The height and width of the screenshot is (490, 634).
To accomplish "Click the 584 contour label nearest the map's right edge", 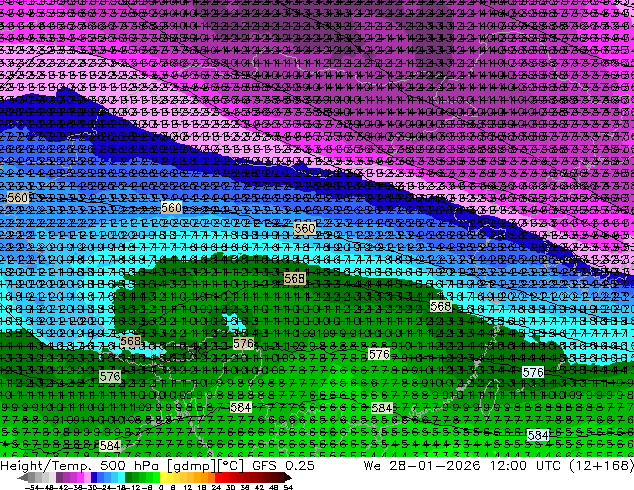I will coord(538,435).
